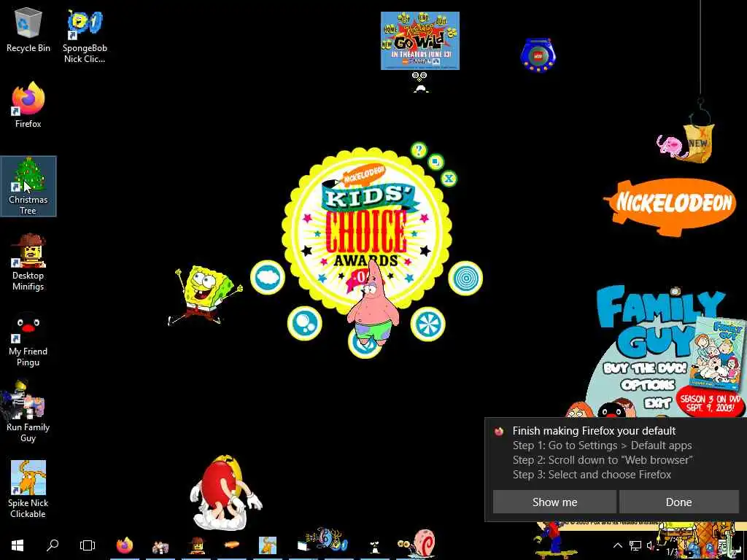Viewport: 747px width, 560px height.
Task: Open SpongeBob Nick Clickable desktop shortcut
Action: point(85,36)
